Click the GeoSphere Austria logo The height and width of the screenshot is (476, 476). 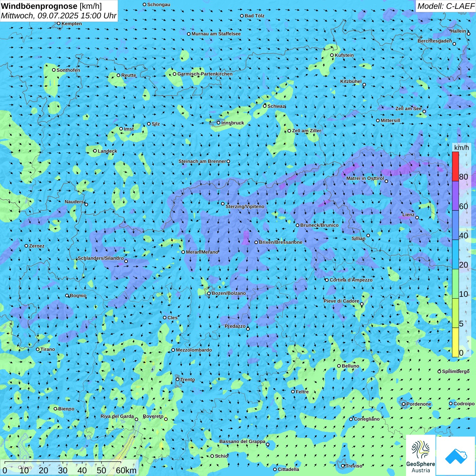pos(421,455)
